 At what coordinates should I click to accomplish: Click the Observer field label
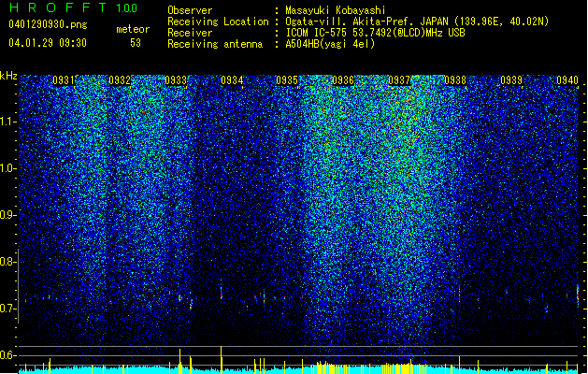click(x=190, y=10)
